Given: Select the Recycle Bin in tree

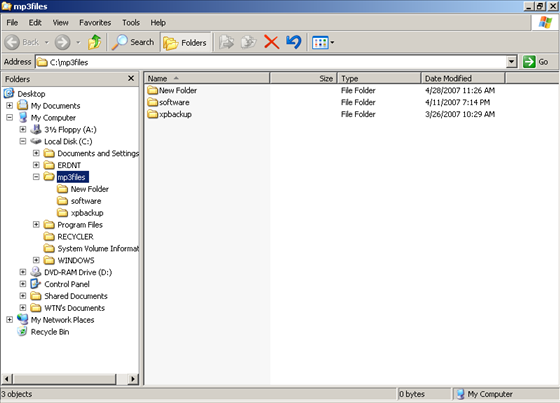Looking at the screenshot, I should [x=50, y=332].
